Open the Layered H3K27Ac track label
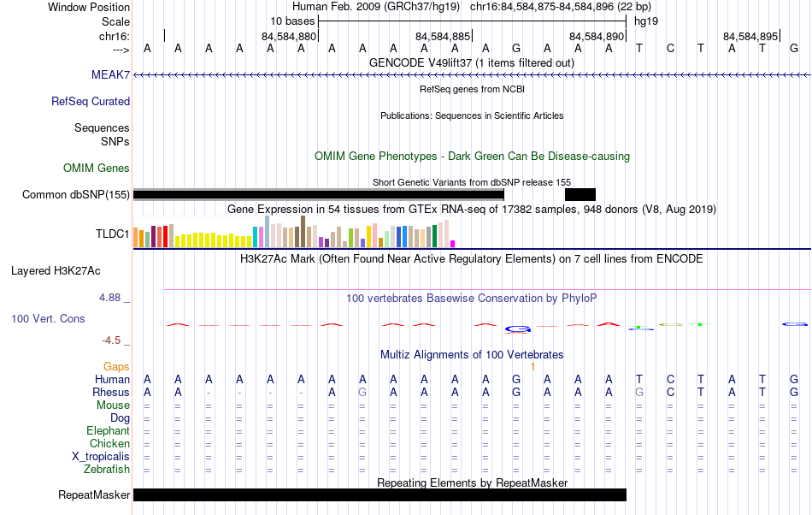Screen dimensions: 812x515 56,270
